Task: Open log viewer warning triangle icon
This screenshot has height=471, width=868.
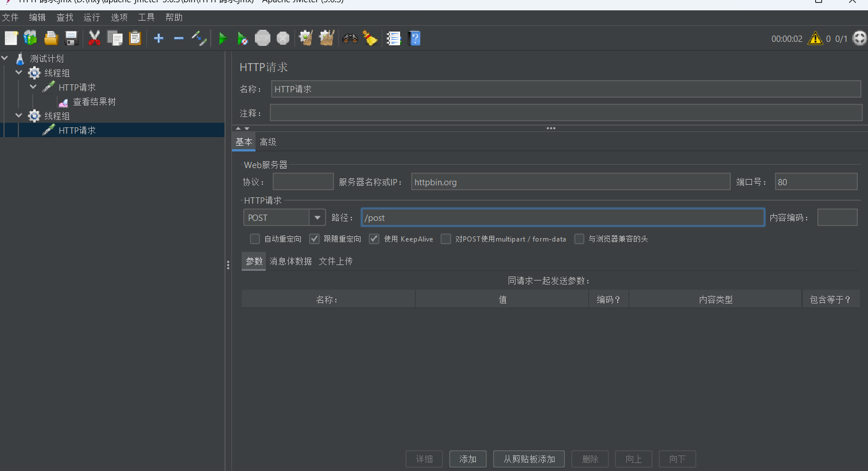Action: pos(815,38)
